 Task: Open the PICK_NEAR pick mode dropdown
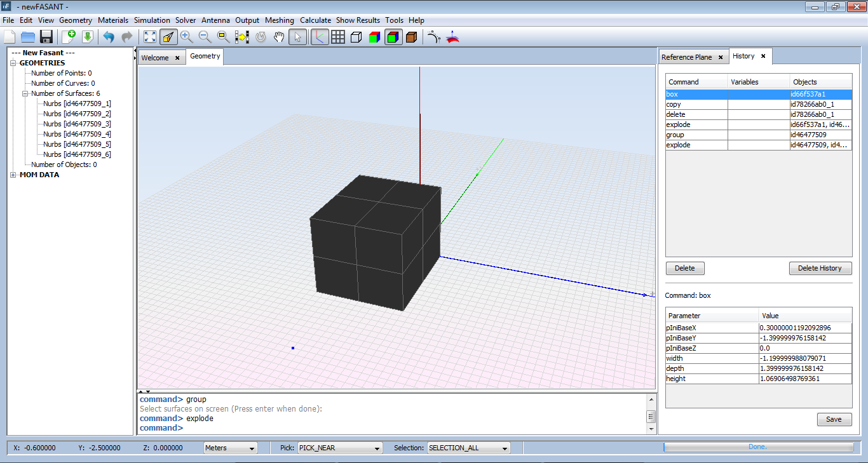pos(340,448)
